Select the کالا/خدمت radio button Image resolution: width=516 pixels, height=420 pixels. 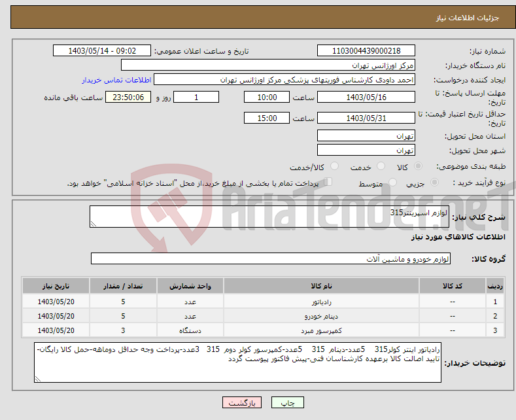pos(334,166)
